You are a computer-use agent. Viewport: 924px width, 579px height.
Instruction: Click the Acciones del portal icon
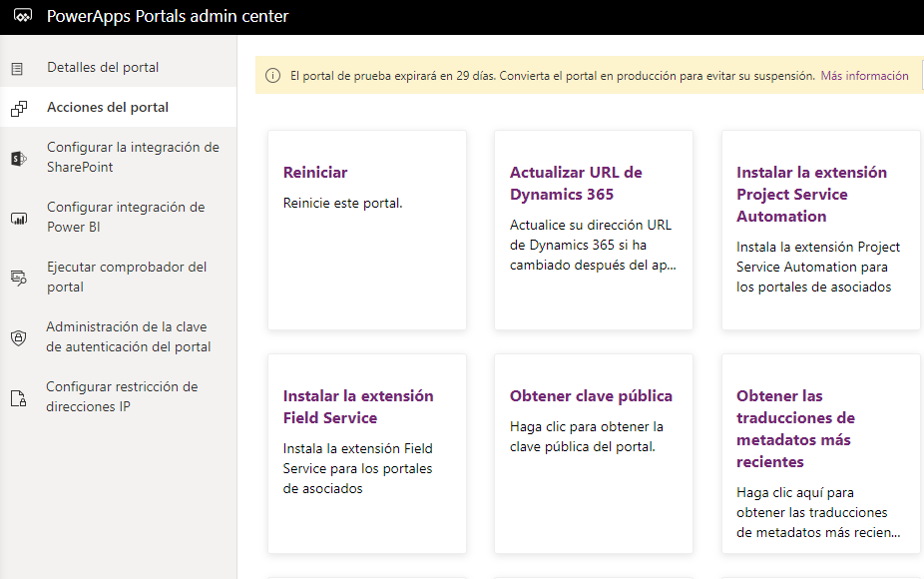[x=19, y=109]
